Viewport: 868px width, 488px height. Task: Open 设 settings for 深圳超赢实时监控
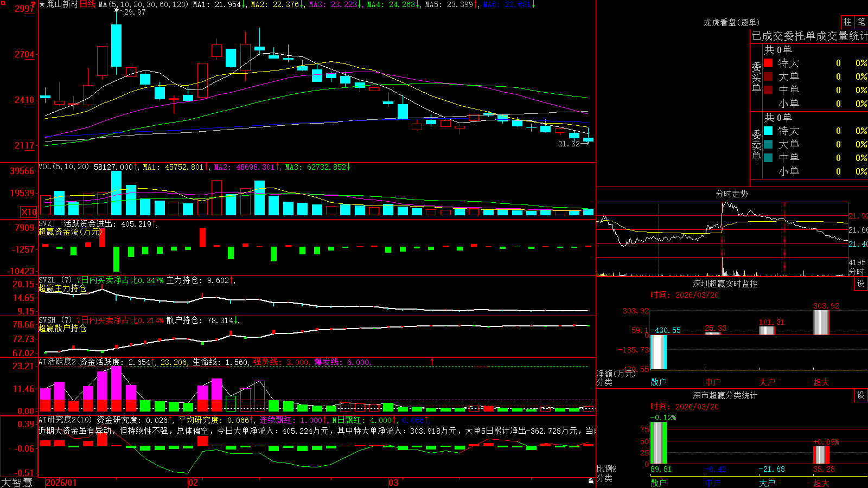click(860, 284)
